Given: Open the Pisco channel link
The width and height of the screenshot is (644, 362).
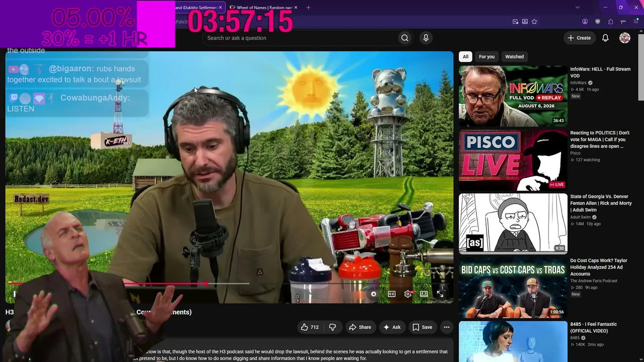Looking at the screenshot, I should 575,153.
